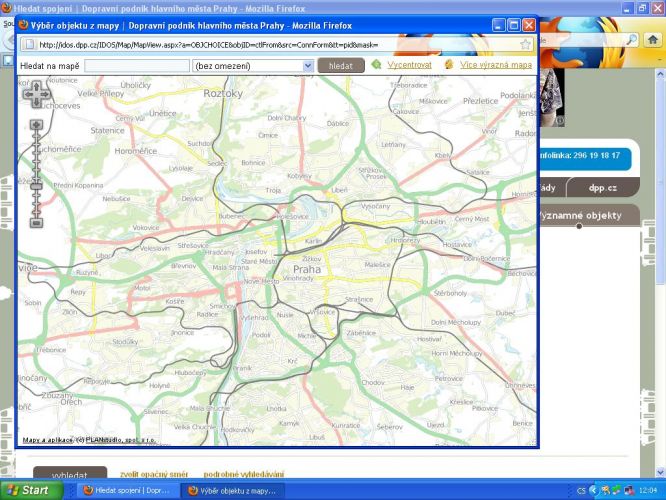Click the 'zvolit opačný směr' link
Viewport: 666px width, 500px height.
[154, 474]
